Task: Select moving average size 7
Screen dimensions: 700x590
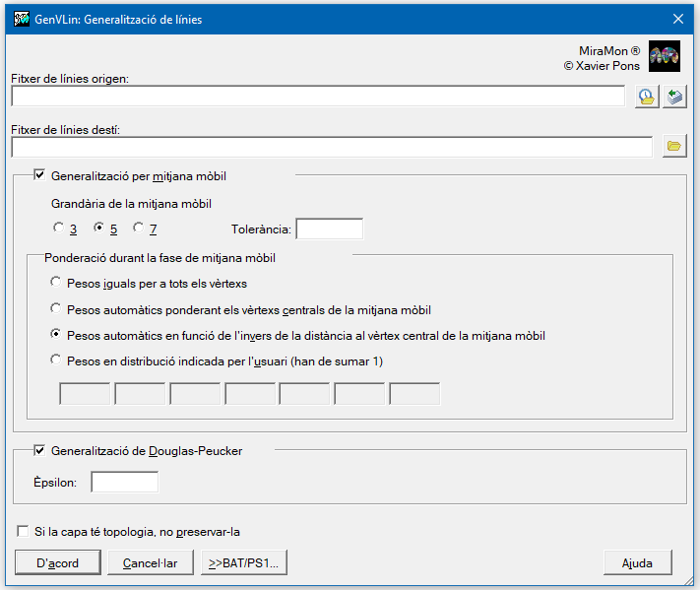Action: pos(139,228)
